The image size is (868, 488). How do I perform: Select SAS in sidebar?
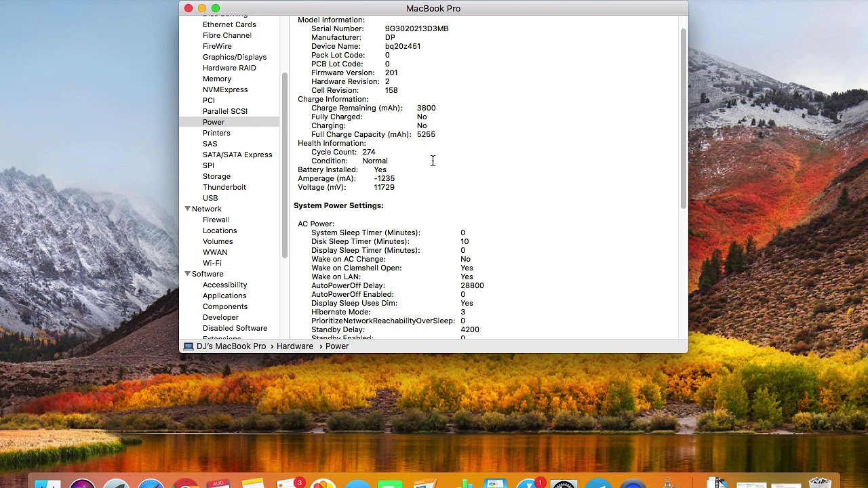coord(210,144)
